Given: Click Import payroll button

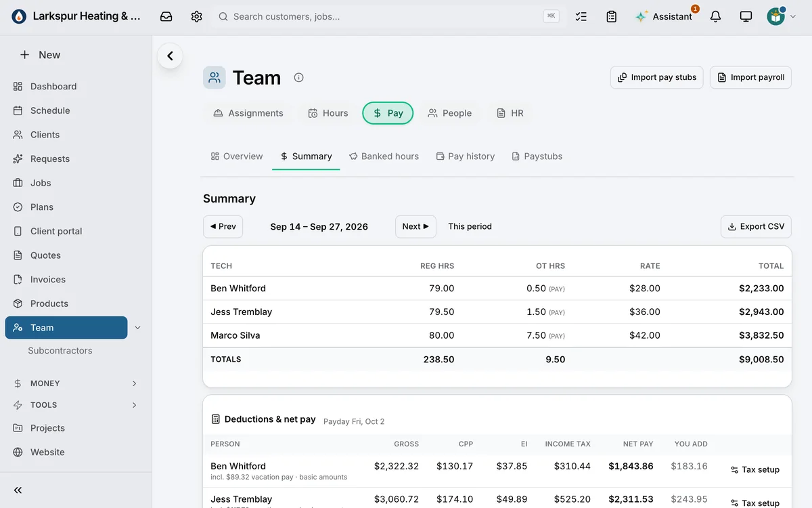Looking at the screenshot, I should pyautogui.click(x=750, y=77).
